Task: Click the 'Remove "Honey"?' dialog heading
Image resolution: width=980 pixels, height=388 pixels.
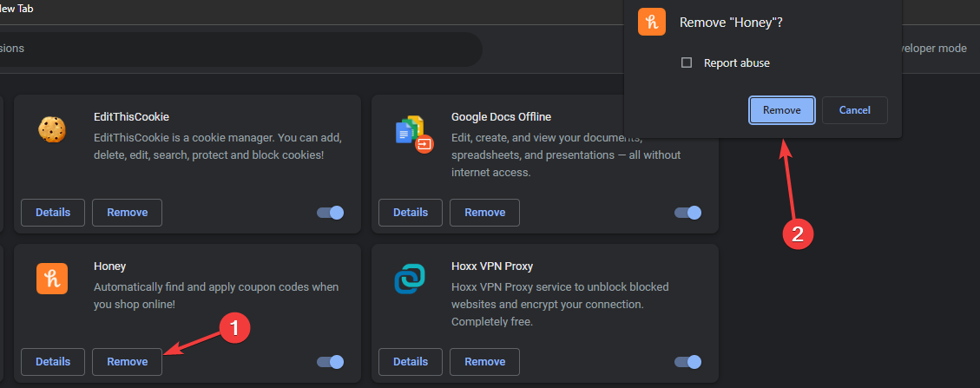Action: (x=731, y=23)
